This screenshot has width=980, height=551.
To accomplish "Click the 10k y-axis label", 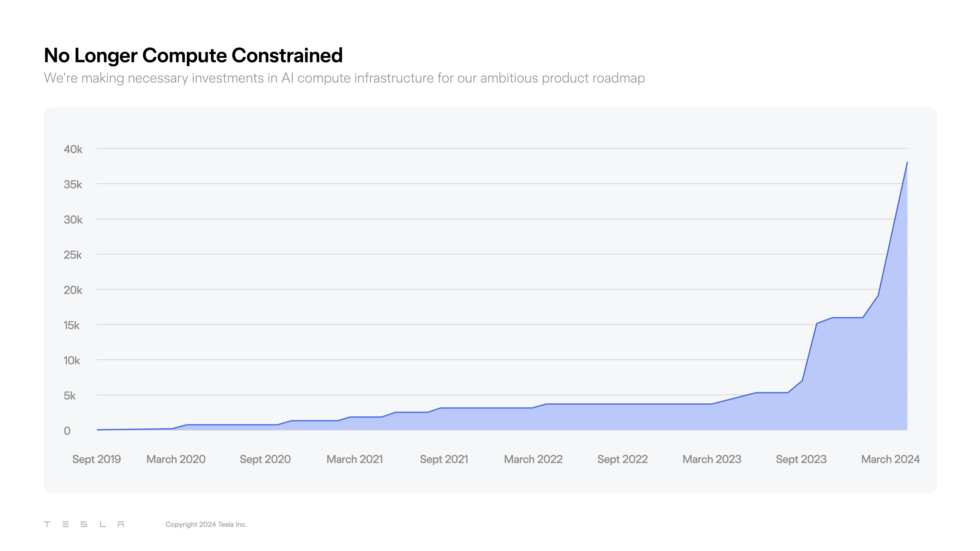I will tap(71, 360).
